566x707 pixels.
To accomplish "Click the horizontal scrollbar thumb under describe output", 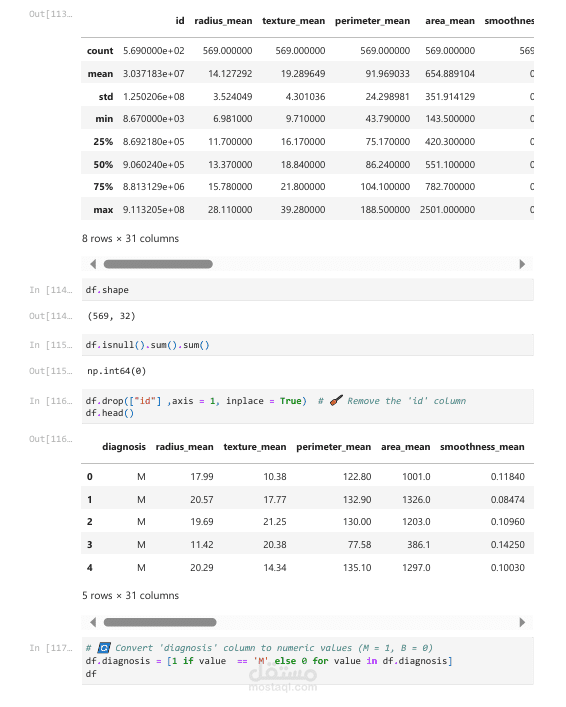I will click(x=158, y=264).
